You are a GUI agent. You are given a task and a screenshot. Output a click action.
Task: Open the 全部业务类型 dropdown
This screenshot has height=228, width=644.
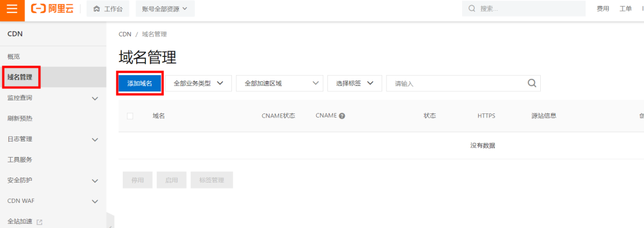coord(199,84)
